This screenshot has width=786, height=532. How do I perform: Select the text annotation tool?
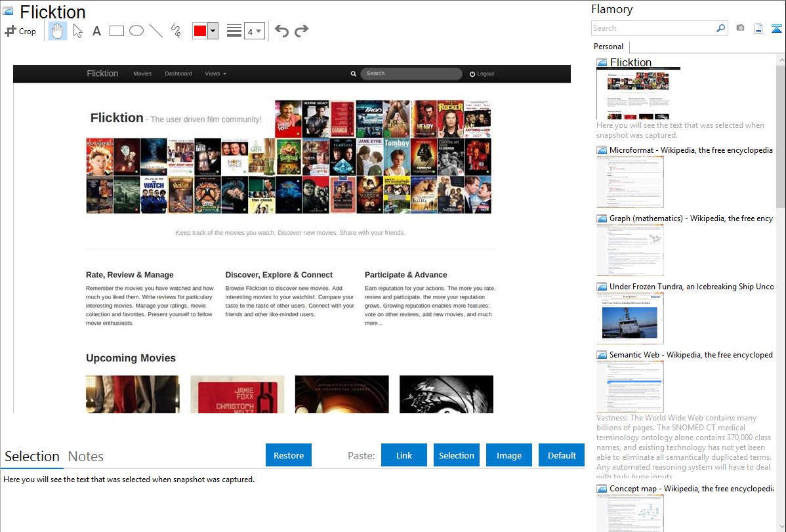(x=96, y=31)
